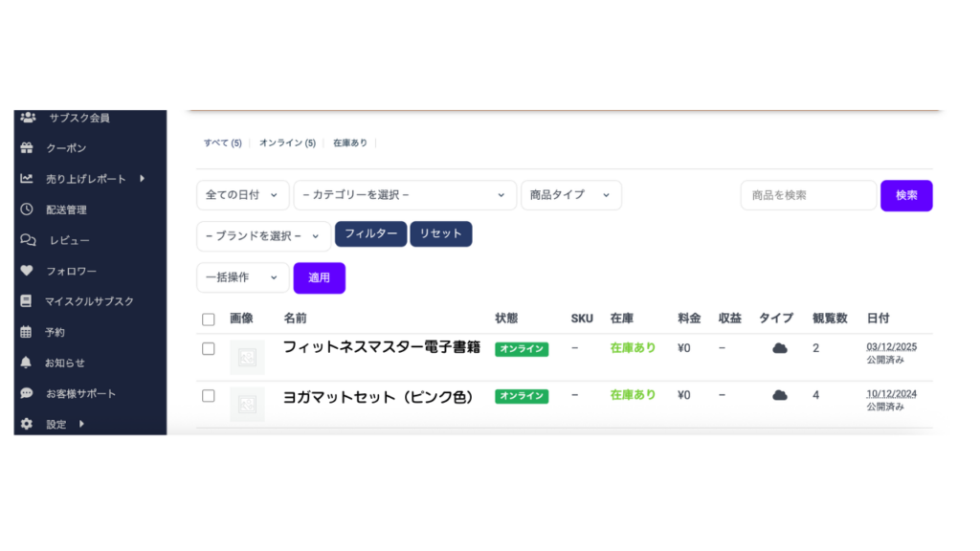Viewport: 980px width, 551px height.
Task: Open マイスクルサブスク in the sidebar
Action: pyautogui.click(x=90, y=301)
